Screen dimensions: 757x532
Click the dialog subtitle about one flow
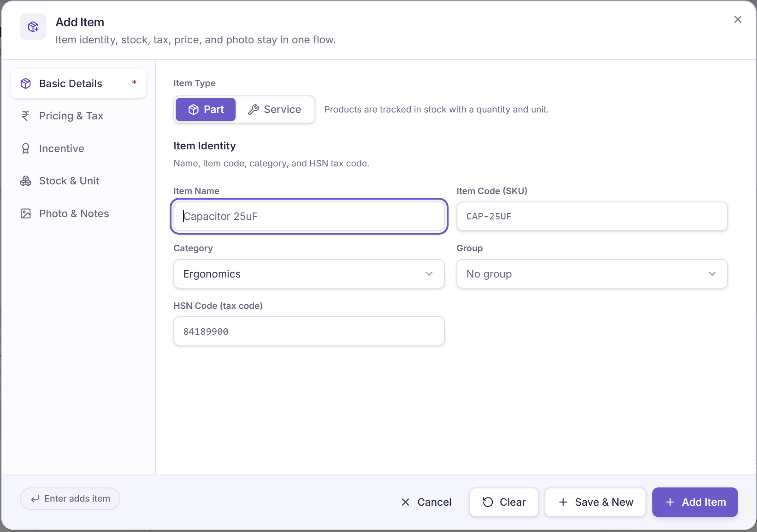[x=195, y=40]
